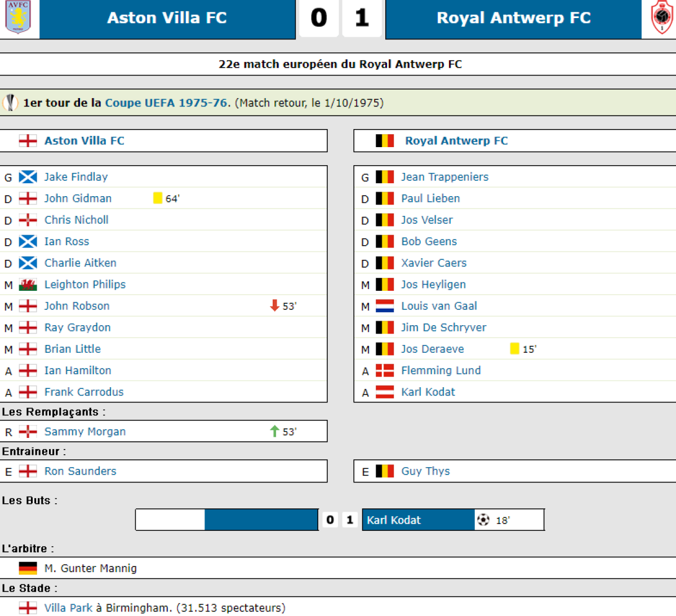Open Ron Saunders's coach page

click(81, 471)
